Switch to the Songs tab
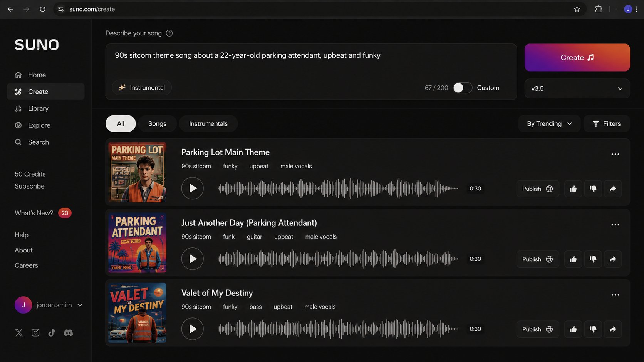Image resolution: width=644 pixels, height=362 pixels. [157, 123]
